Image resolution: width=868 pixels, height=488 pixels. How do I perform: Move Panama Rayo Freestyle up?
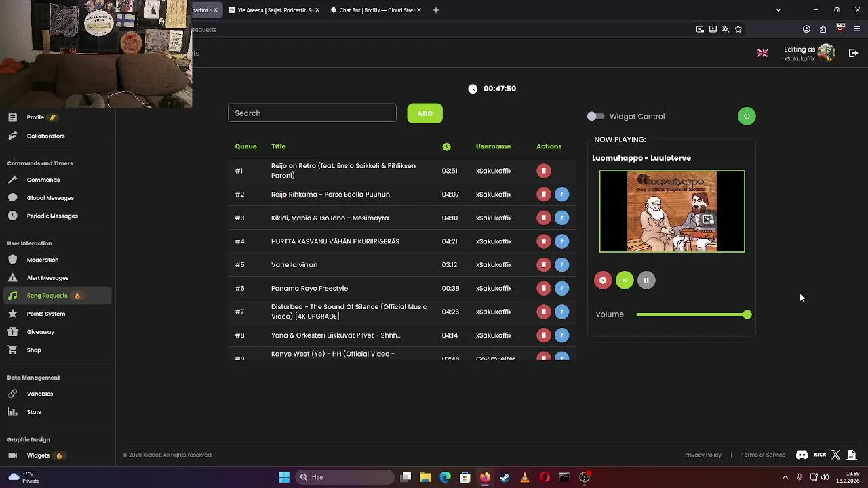tap(561, 288)
